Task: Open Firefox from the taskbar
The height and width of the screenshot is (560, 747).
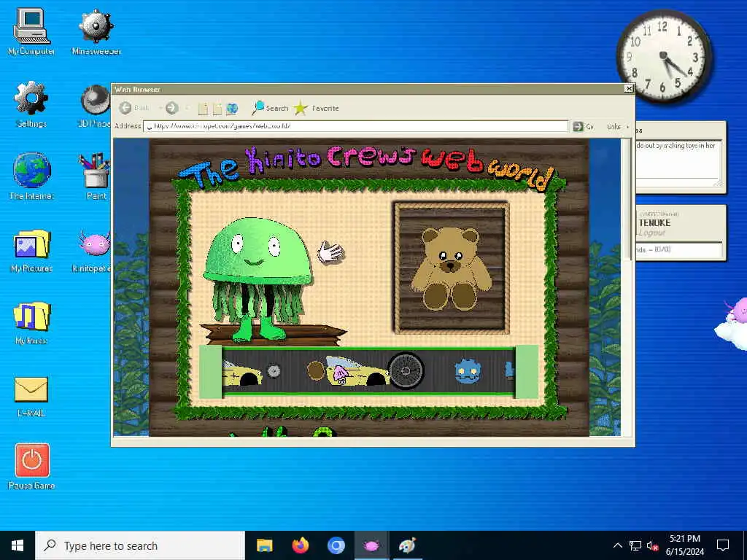Action: (300, 545)
